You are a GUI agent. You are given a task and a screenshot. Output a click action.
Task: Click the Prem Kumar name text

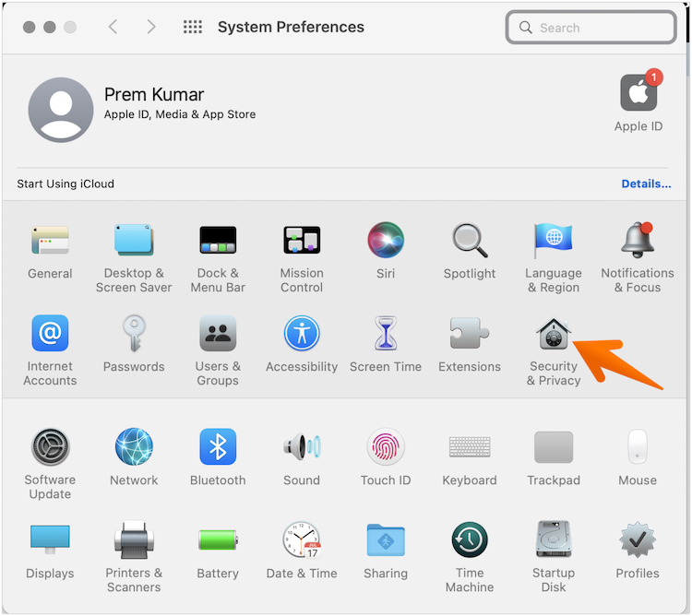pos(153,95)
